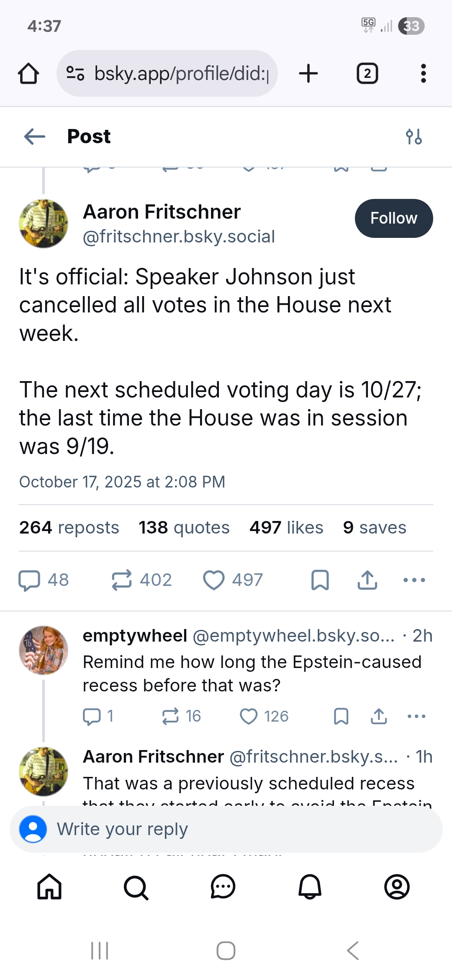Screen dimensions: 452x980
Task: Open thread view settings sliders icon
Action: coord(414,137)
